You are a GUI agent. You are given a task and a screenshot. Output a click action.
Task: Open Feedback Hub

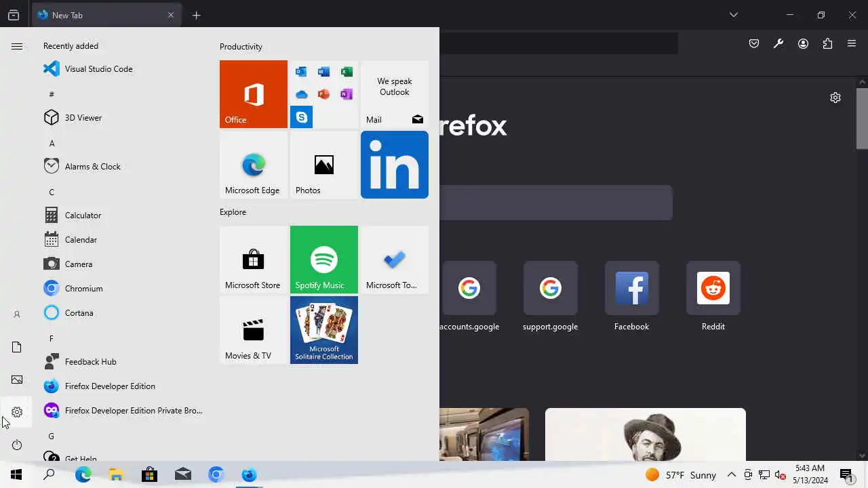(x=122, y=362)
